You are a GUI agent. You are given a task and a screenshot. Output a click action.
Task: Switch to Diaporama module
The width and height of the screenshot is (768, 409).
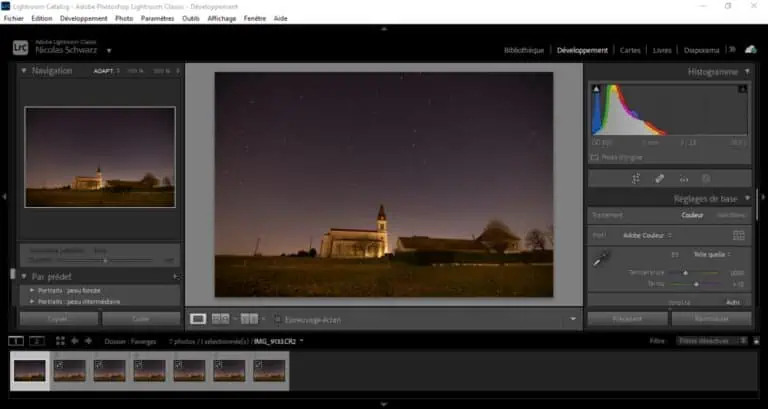click(x=701, y=50)
